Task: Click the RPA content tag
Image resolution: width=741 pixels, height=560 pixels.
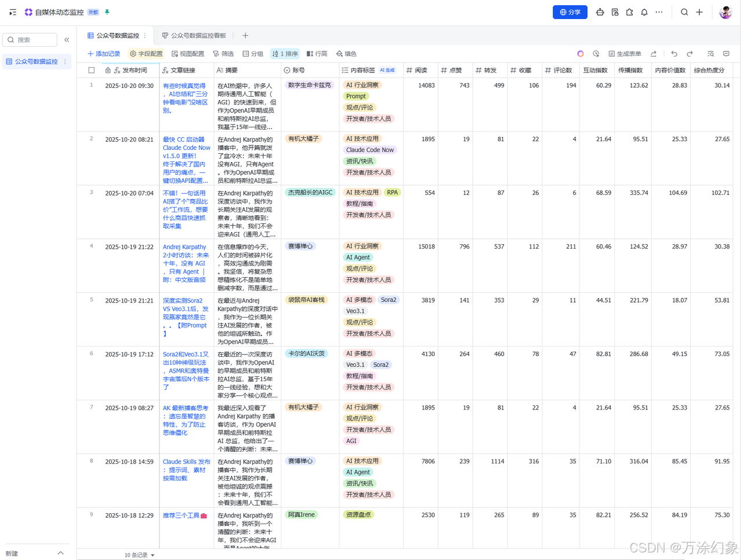Action: (392, 193)
